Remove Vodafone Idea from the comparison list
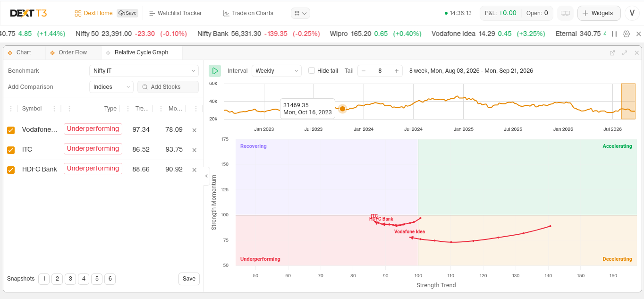The width and height of the screenshot is (644, 299). pyautogui.click(x=194, y=130)
